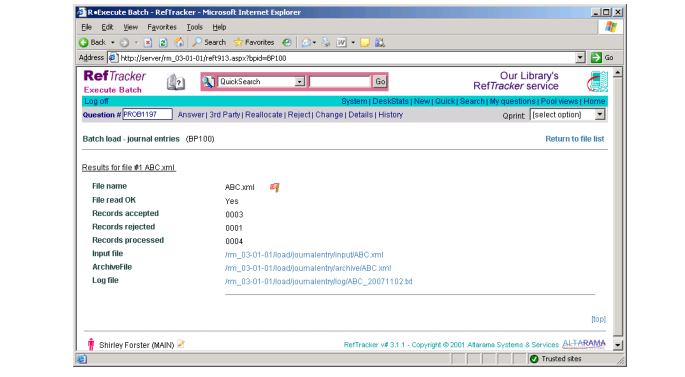685x377 pixels.
Task: Click the yellow Discuss note icon
Action: 365,42
